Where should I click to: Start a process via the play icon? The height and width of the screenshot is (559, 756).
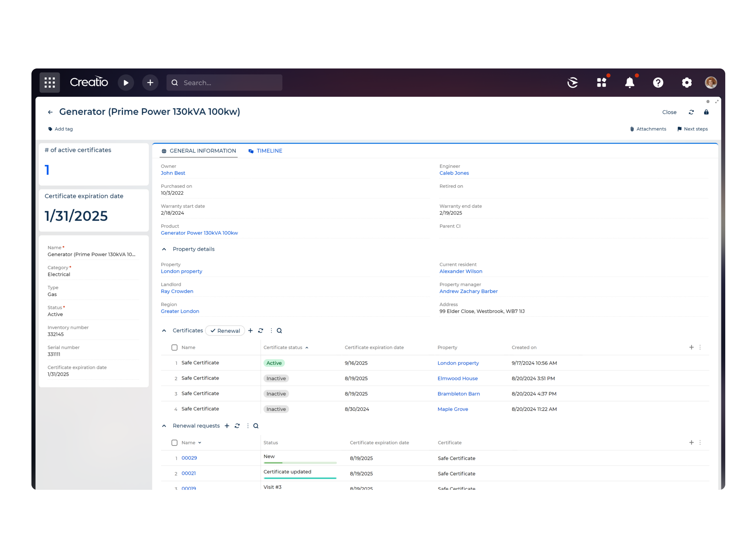126,82
